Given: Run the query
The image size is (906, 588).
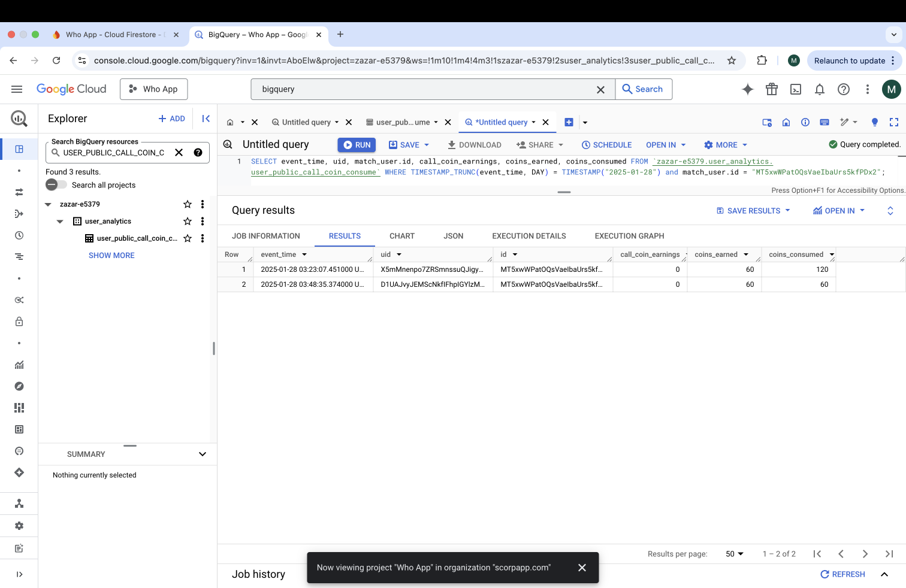Looking at the screenshot, I should pos(357,145).
